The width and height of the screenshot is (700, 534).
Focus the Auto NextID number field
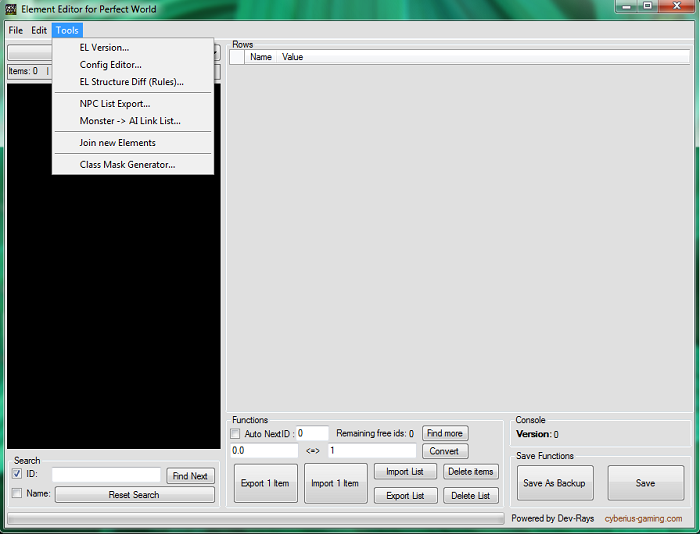312,433
